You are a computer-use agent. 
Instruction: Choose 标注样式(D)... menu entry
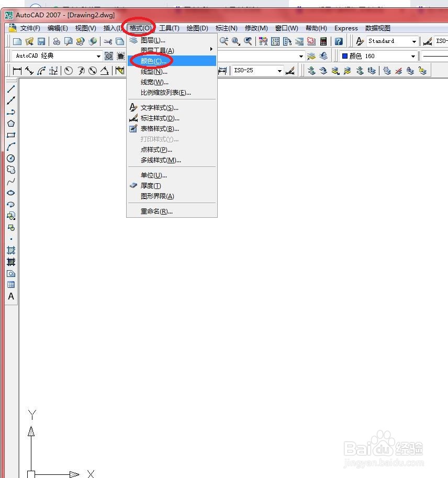(x=172, y=118)
